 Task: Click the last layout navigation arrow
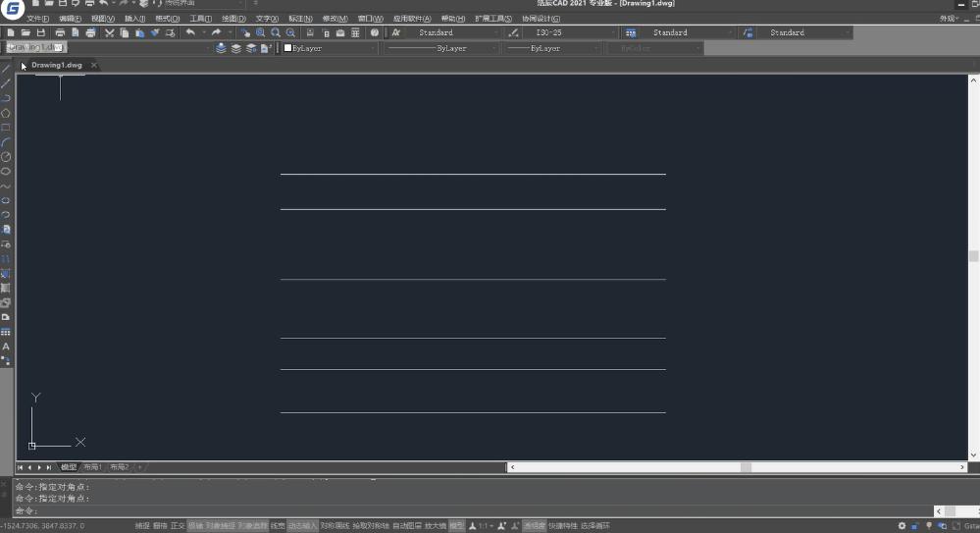point(49,467)
